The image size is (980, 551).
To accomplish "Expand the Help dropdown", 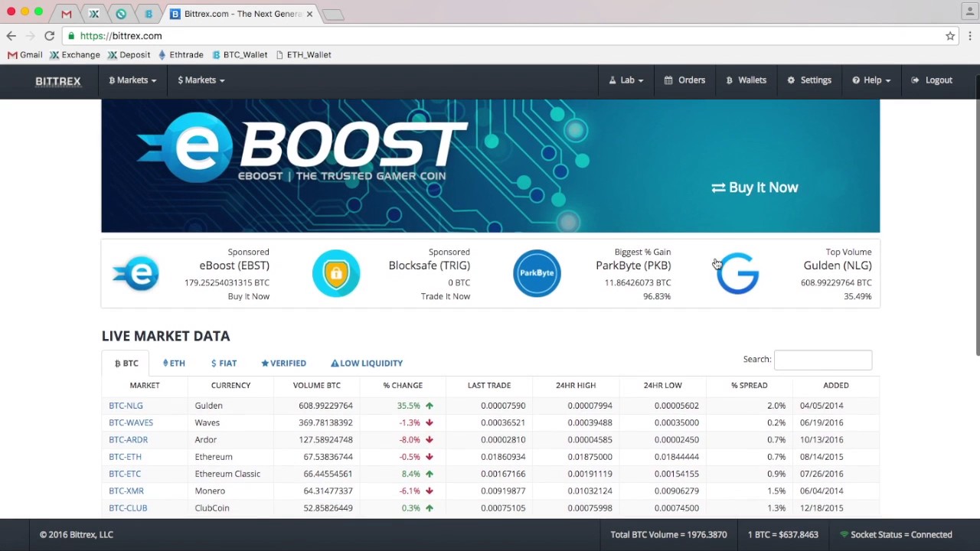I will pyautogui.click(x=871, y=80).
